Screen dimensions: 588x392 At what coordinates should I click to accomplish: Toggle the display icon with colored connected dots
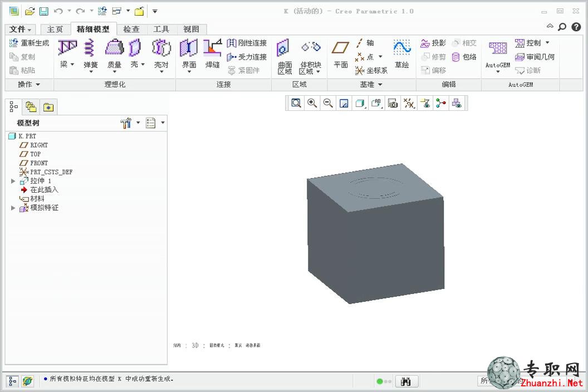pos(441,103)
